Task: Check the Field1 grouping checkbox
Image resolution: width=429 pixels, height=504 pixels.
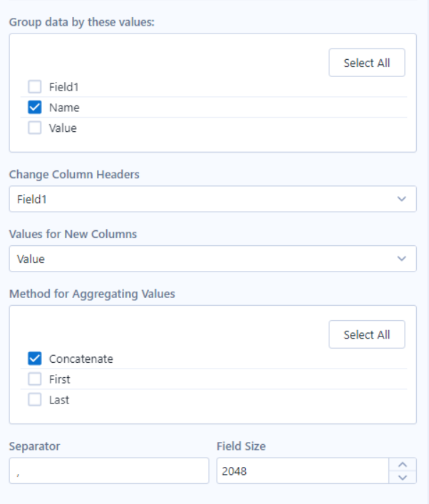Action: tap(35, 87)
